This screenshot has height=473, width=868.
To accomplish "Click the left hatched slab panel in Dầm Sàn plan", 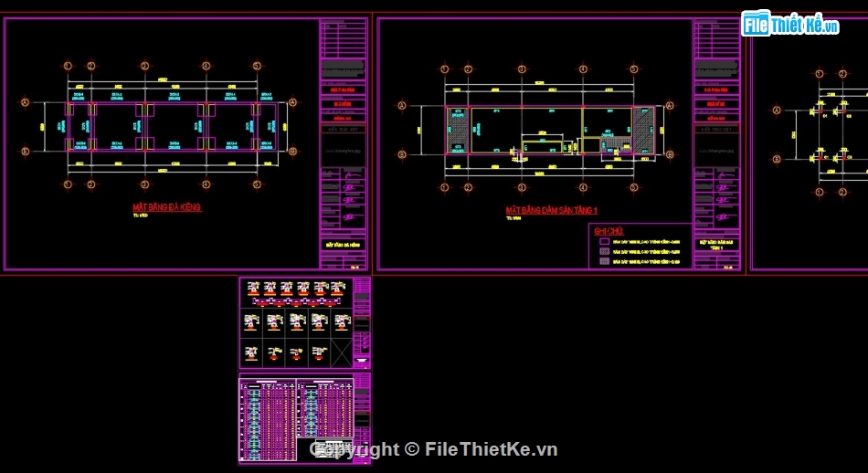I will (457, 130).
